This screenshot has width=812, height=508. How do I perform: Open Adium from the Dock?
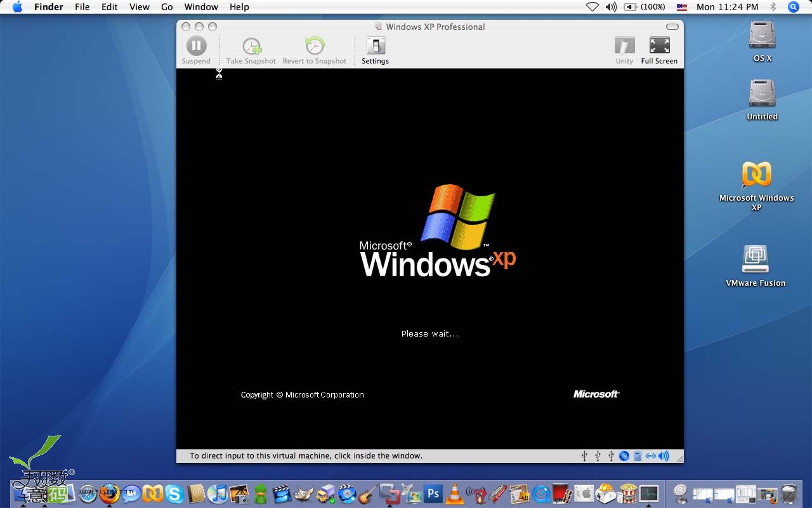click(x=260, y=494)
